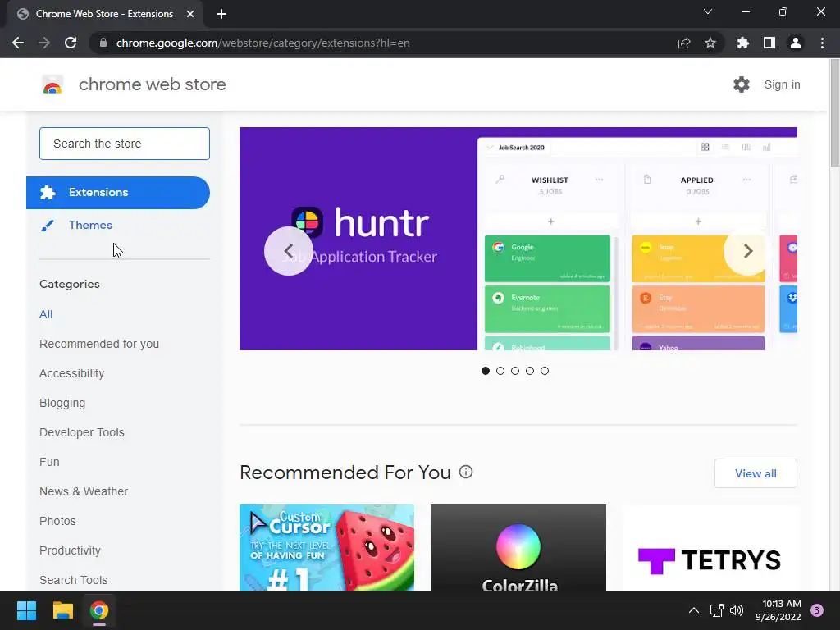Click the Chrome Web Store logo
The image size is (840, 630).
pos(52,84)
